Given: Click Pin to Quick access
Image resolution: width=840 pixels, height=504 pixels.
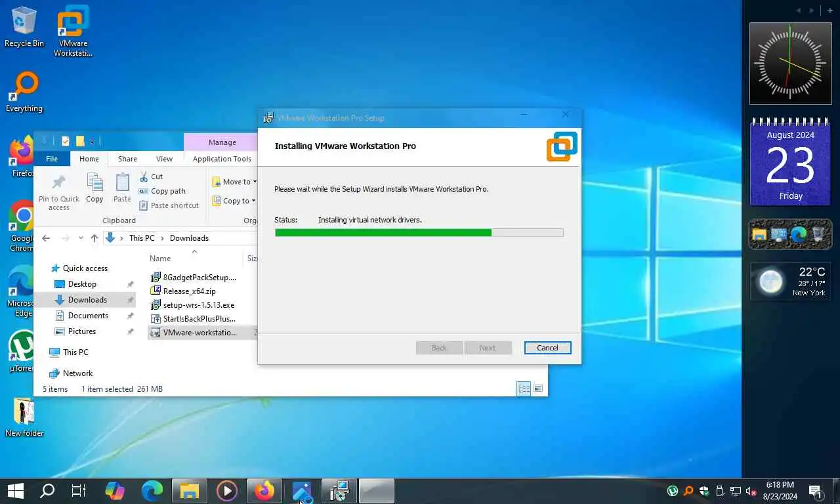Looking at the screenshot, I should click(x=58, y=192).
